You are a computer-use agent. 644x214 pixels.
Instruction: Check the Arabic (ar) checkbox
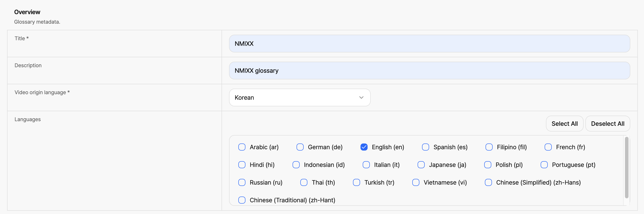(x=242, y=147)
